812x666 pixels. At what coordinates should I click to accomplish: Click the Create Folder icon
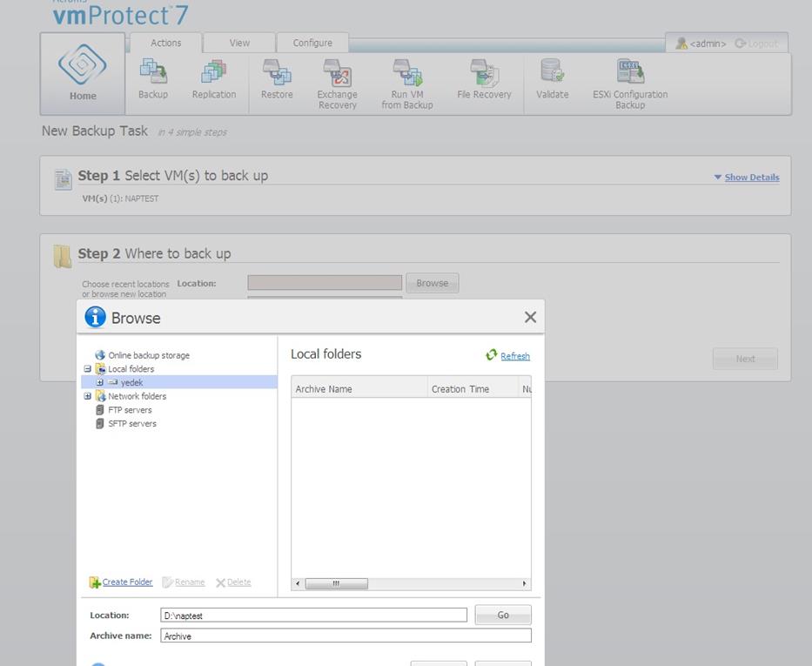point(95,582)
